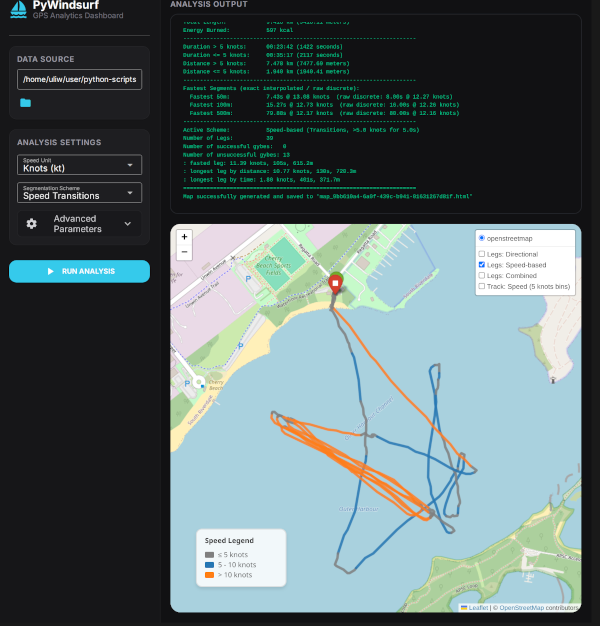Click the 'longest leg by distance' output line
The height and width of the screenshot is (626, 600).
269,171
